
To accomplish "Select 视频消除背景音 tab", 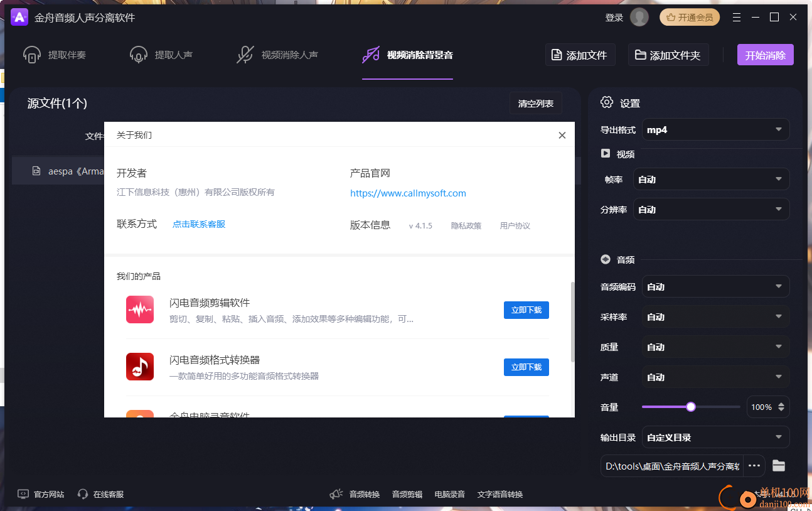I will (x=407, y=55).
